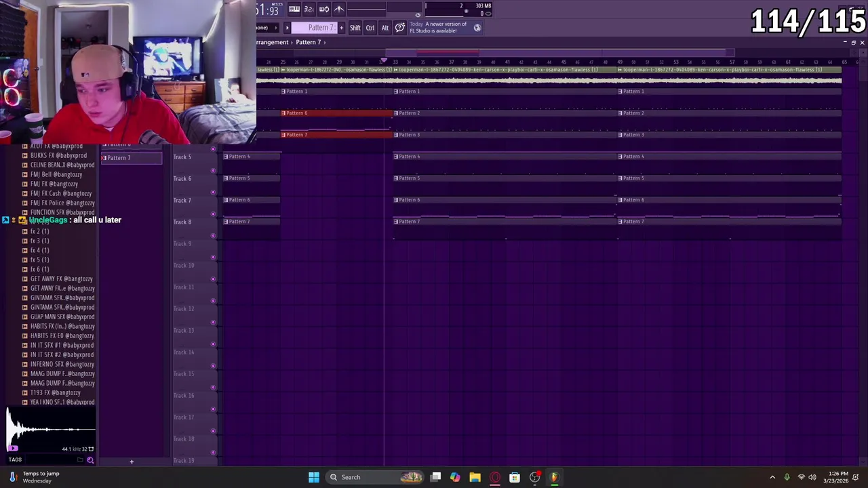868x488 pixels.
Task: Open Copilot from the taskbar
Action: pyautogui.click(x=455, y=477)
